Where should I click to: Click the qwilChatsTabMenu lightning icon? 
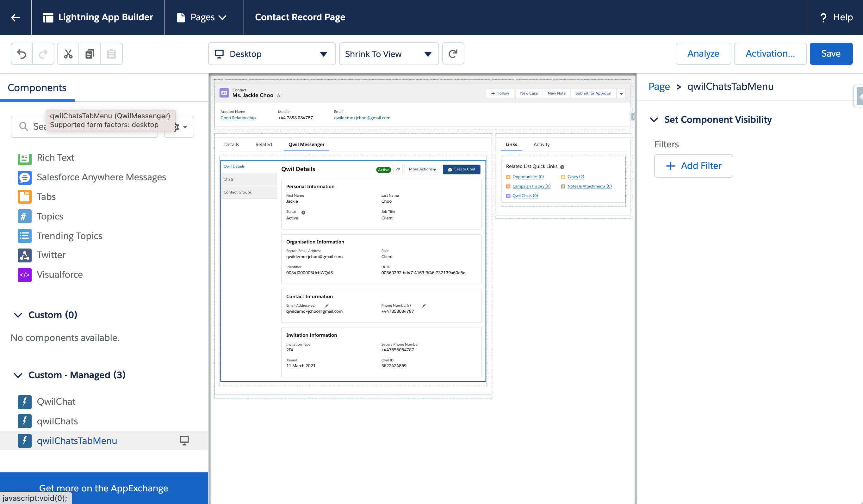tap(25, 441)
